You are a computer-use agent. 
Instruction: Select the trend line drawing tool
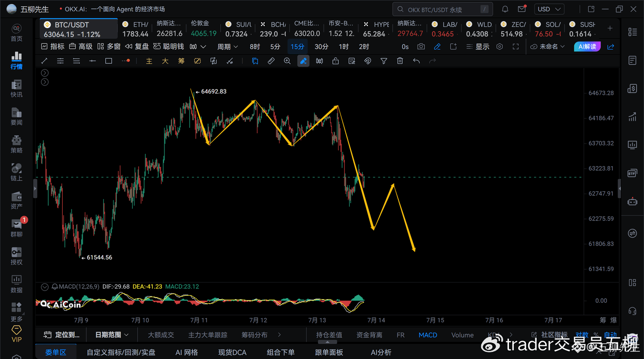click(44, 61)
